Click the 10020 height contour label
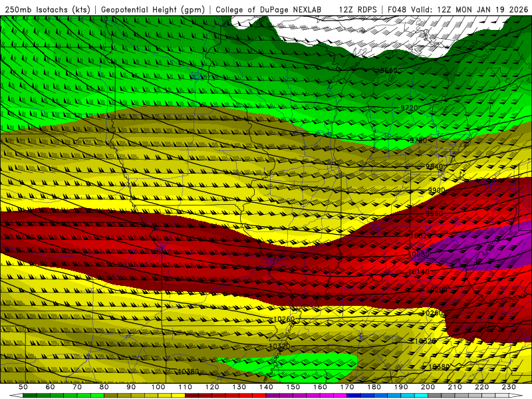 pyautogui.click(x=421, y=236)
